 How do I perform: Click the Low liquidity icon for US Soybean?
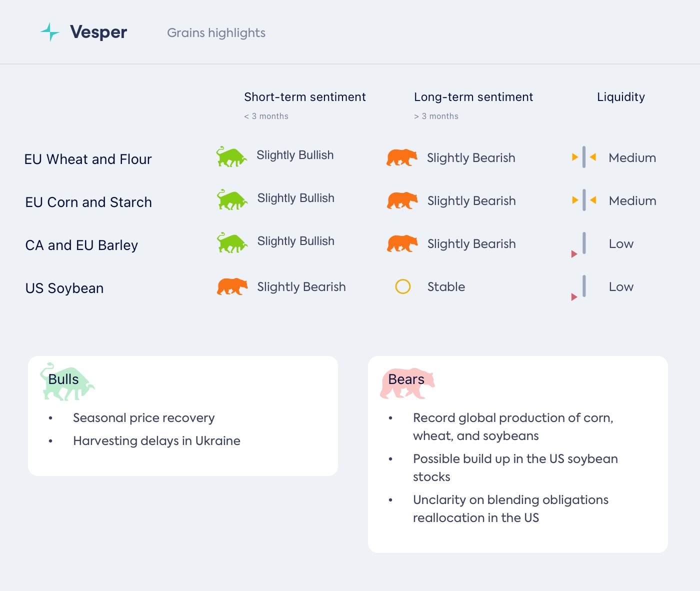pyautogui.click(x=580, y=287)
